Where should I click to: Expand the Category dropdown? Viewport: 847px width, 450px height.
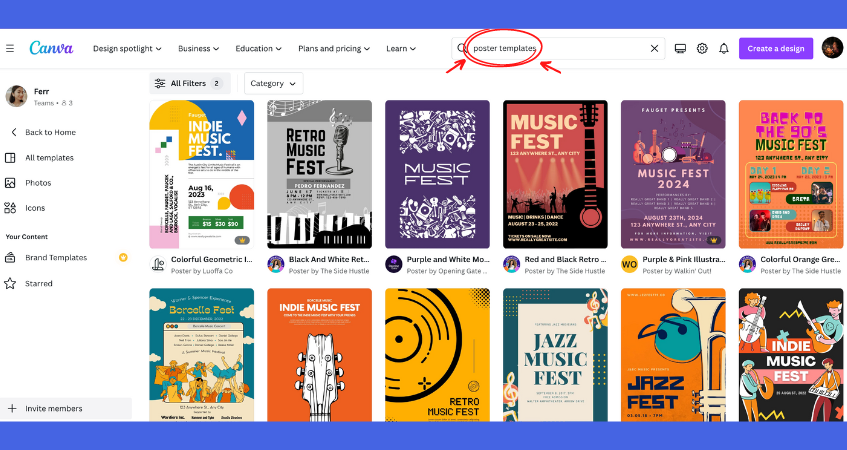(x=273, y=84)
